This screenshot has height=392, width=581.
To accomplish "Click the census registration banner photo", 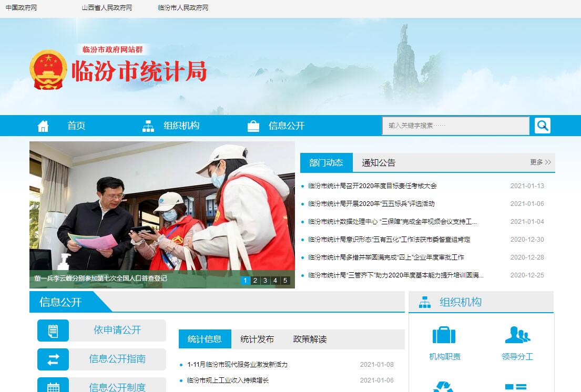I will pyautogui.click(x=162, y=210).
